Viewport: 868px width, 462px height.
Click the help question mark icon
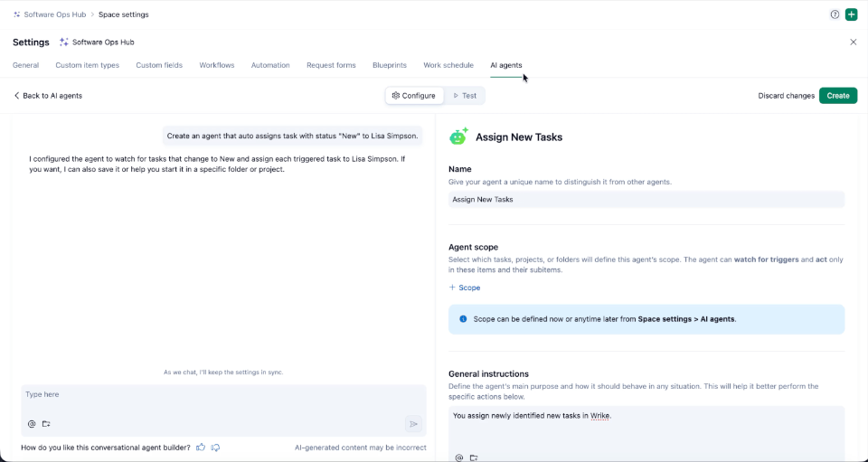click(x=835, y=15)
